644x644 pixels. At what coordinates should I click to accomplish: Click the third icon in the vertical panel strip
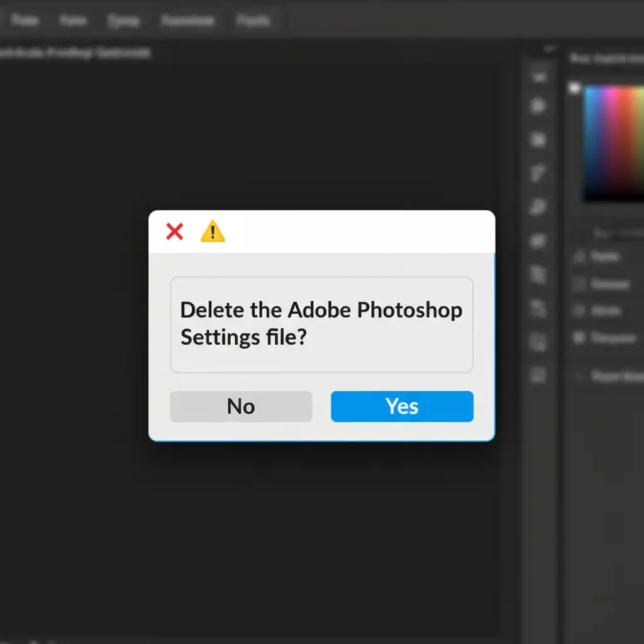pos(539,139)
